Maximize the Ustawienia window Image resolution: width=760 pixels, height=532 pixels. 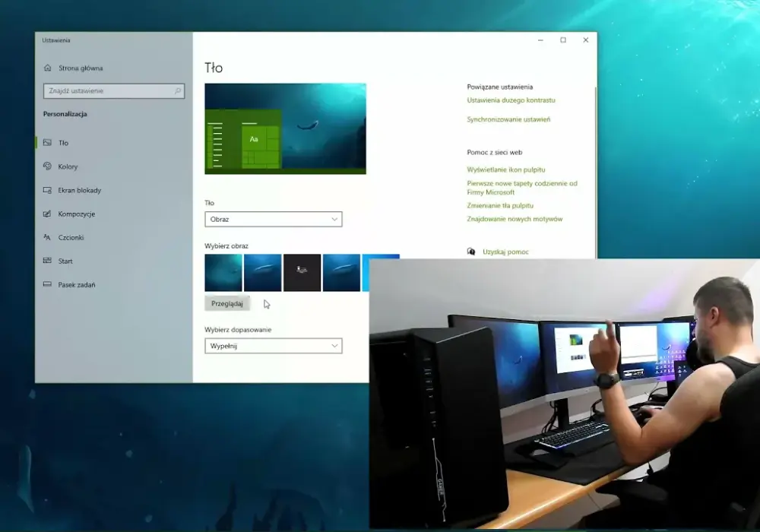[563, 40]
